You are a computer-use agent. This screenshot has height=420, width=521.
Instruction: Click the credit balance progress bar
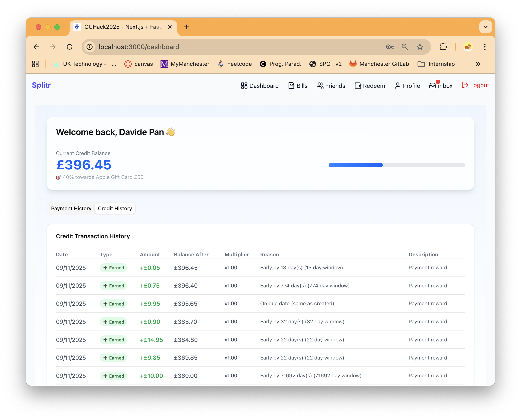[397, 165]
